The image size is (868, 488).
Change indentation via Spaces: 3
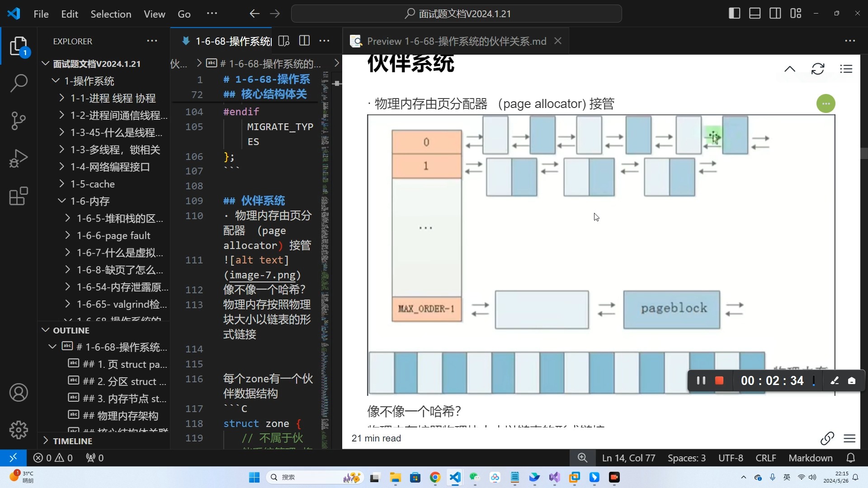(x=687, y=458)
